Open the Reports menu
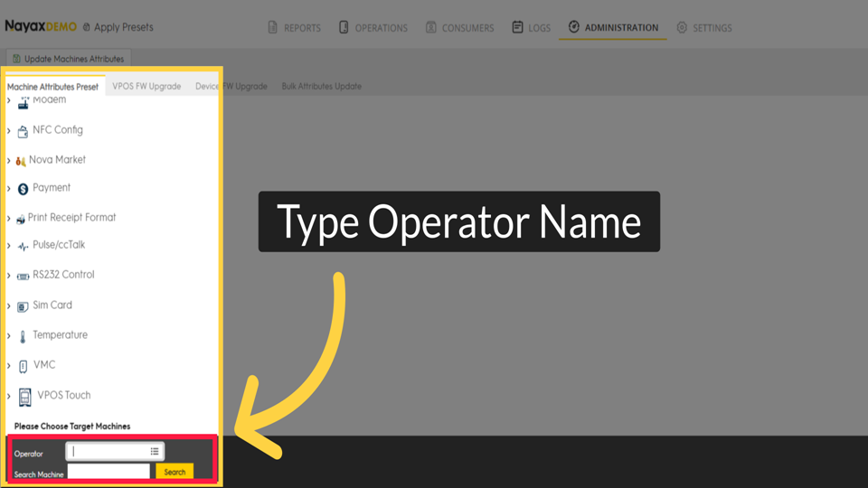 coord(294,28)
